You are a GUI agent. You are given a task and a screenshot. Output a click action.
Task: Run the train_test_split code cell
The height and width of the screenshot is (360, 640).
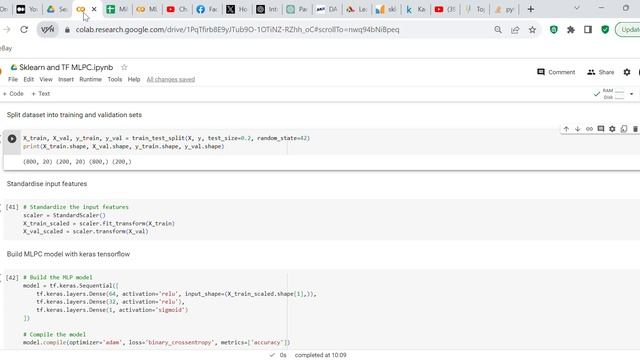click(x=12, y=139)
